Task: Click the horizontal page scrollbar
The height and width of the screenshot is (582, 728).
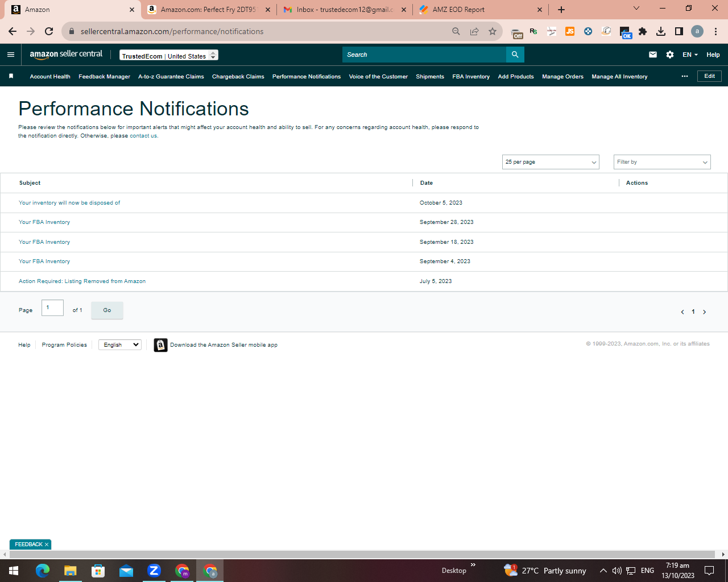Action: tap(362, 554)
